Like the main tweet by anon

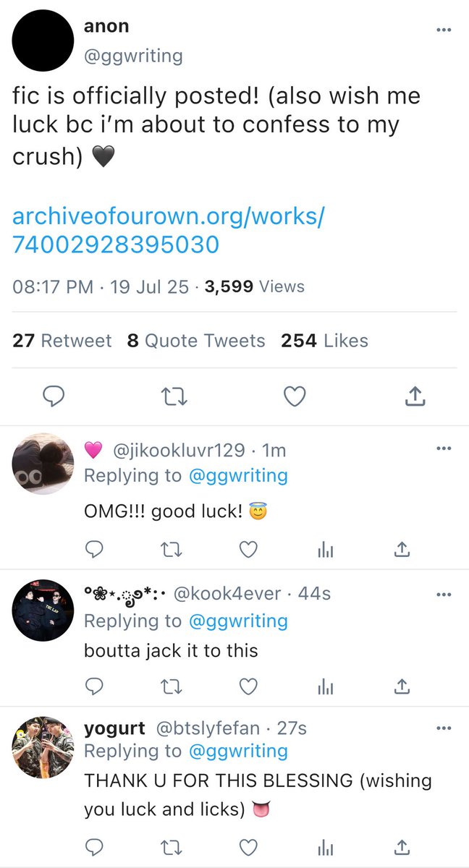[x=294, y=396]
